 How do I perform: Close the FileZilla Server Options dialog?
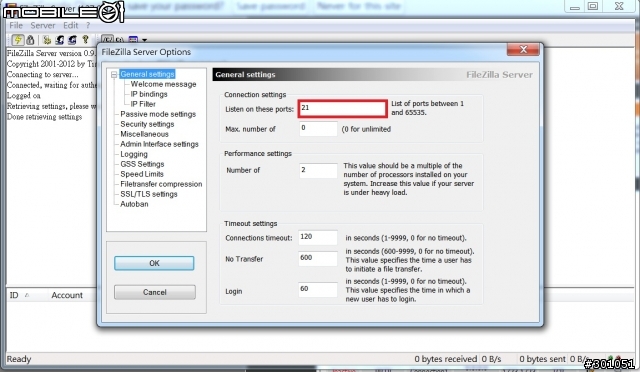(523, 49)
